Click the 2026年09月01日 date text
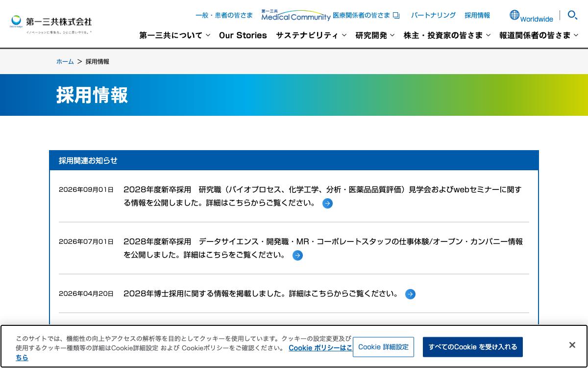The image size is (588, 368). (86, 190)
